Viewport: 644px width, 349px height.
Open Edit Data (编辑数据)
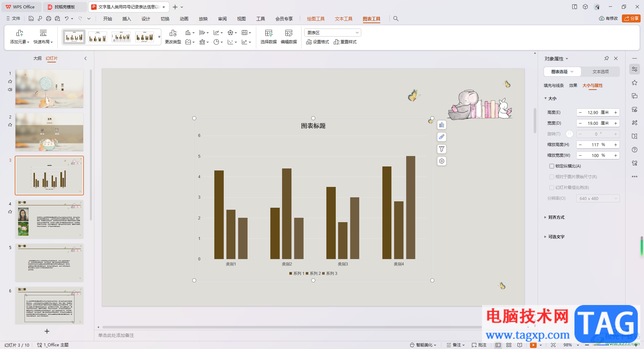coord(289,37)
